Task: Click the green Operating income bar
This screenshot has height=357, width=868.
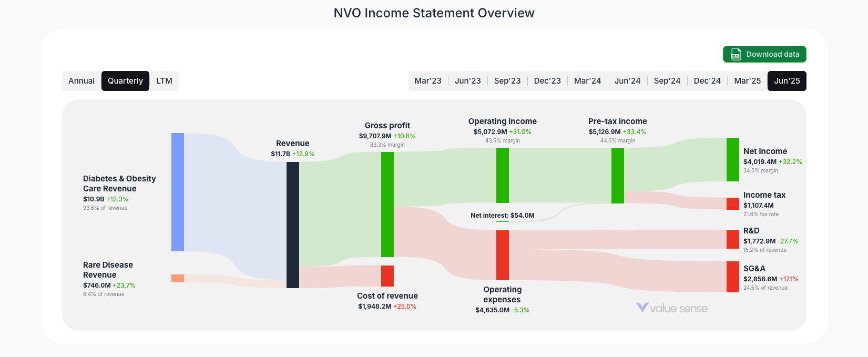Action: (503, 175)
